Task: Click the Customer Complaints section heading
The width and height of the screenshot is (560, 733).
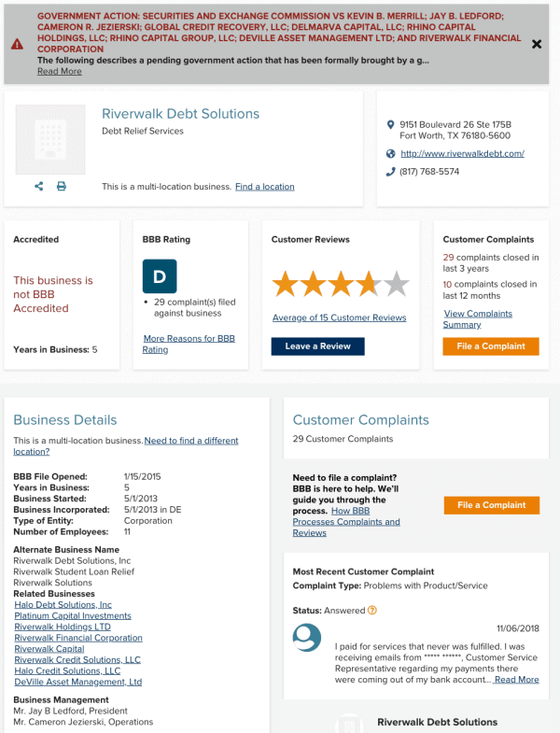Action: pos(361,420)
